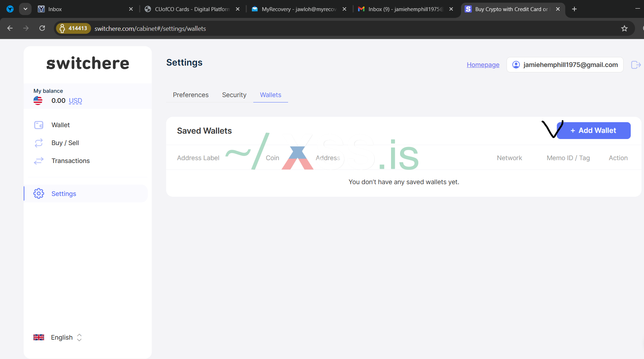The height and width of the screenshot is (359, 644).
Task: Click the Add Wallet button
Action: tap(594, 130)
